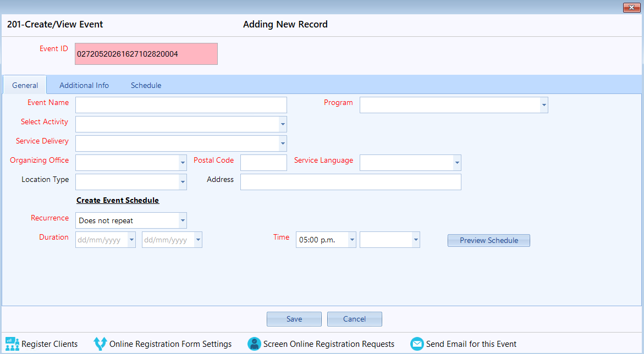
Task: Click Online Registration Form Settings text
Action: (170, 344)
